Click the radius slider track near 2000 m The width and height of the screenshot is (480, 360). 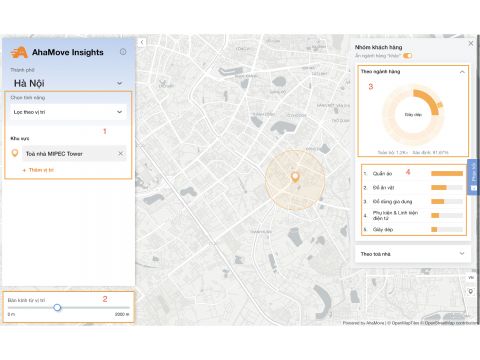[127, 307]
